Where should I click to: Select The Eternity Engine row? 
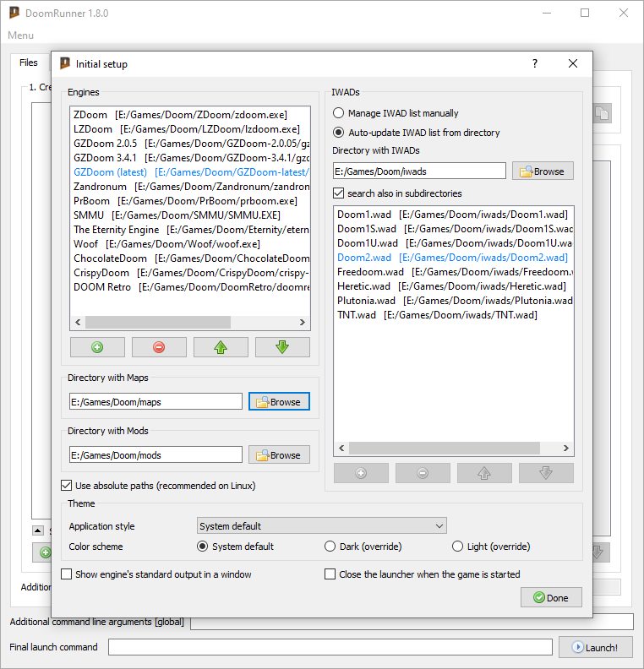click(x=190, y=230)
